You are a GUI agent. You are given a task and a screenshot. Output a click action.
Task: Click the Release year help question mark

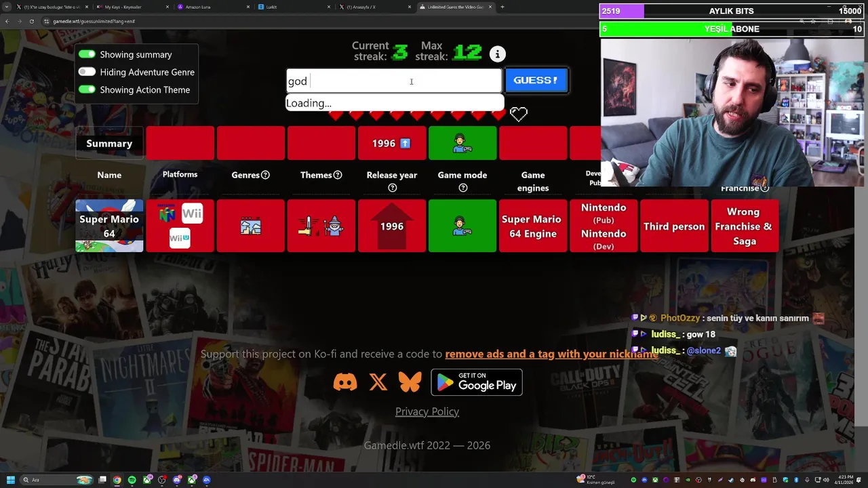pos(392,188)
